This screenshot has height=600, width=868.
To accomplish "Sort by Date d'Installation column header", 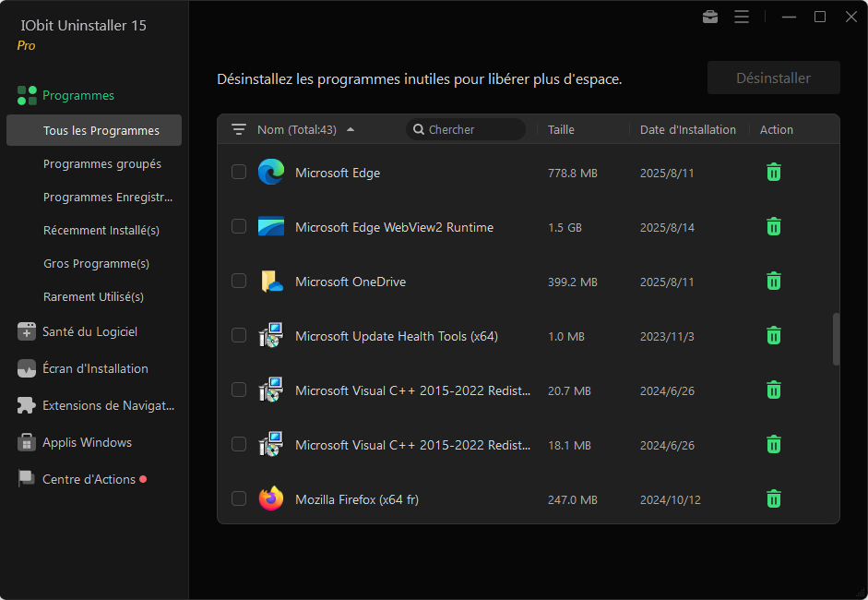I will point(687,130).
